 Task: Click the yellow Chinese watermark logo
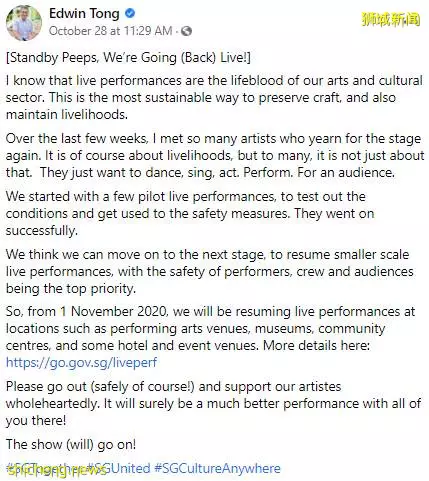[391, 19]
